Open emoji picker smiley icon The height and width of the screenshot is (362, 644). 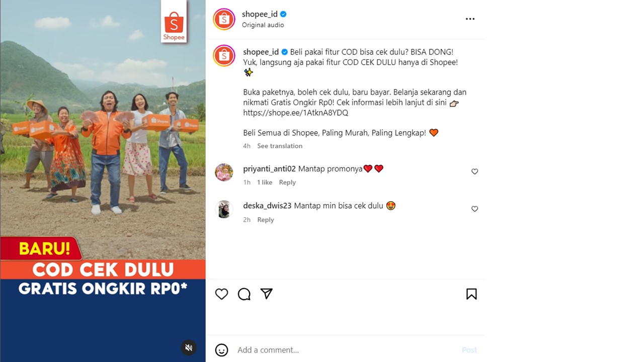pos(221,350)
